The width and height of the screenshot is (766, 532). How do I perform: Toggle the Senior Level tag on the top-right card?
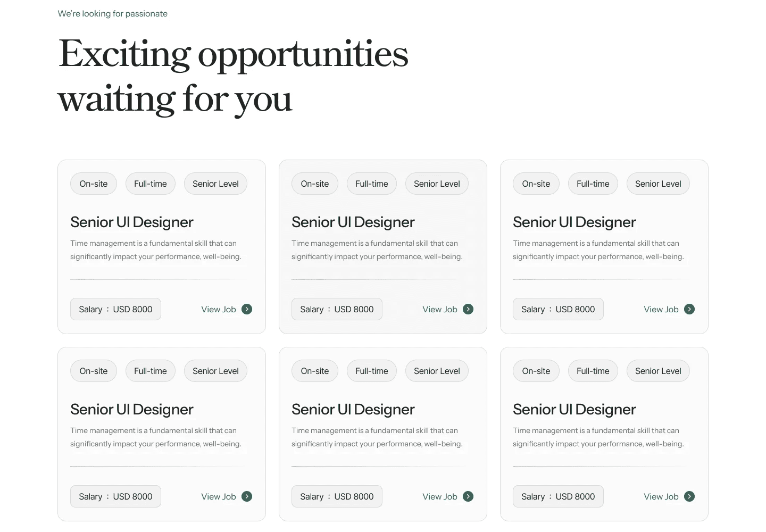point(658,184)
